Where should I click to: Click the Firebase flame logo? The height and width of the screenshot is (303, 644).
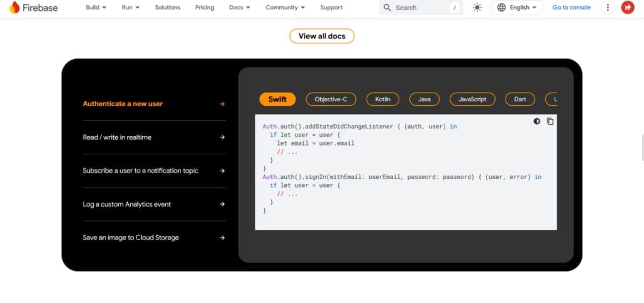(14, 8)
